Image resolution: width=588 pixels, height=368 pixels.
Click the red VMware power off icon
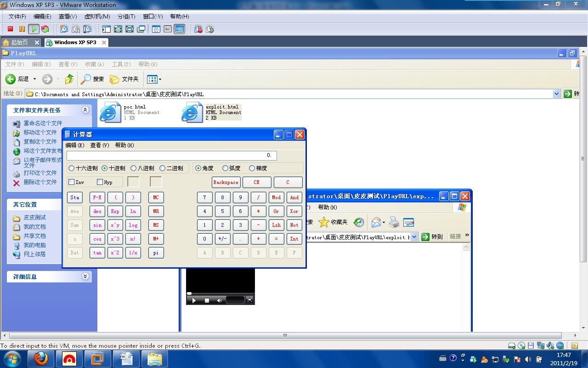coord(11,29)
